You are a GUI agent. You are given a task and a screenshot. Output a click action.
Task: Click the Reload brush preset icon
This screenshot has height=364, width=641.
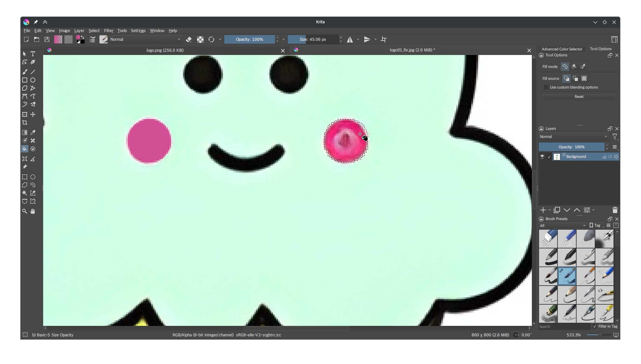click(211, 39)
